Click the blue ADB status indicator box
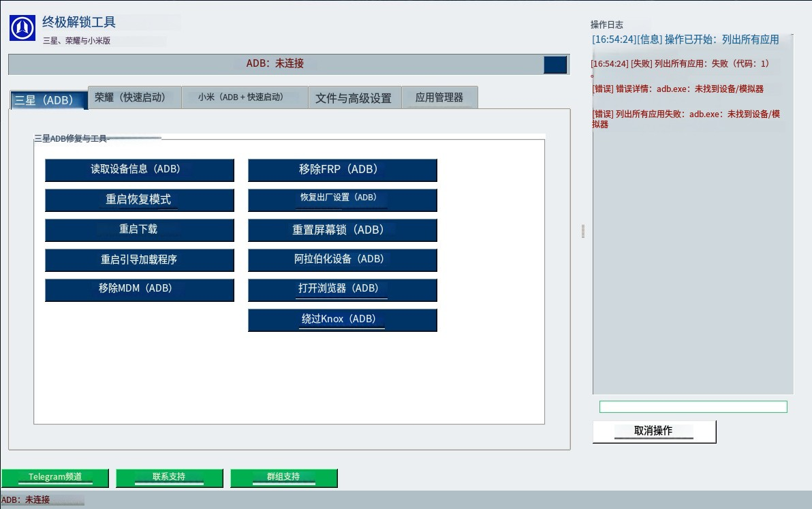 click(x=555, y=65)
